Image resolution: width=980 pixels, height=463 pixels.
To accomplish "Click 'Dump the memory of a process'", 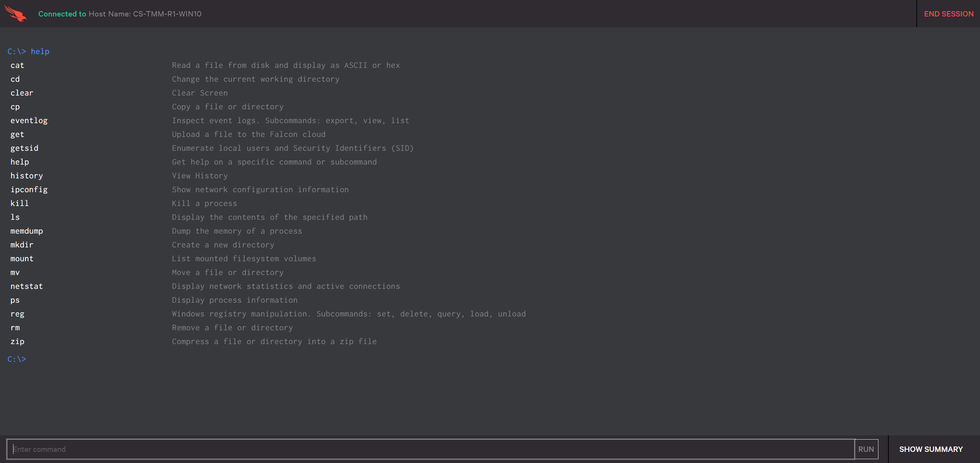I will [x=237, y=231].
